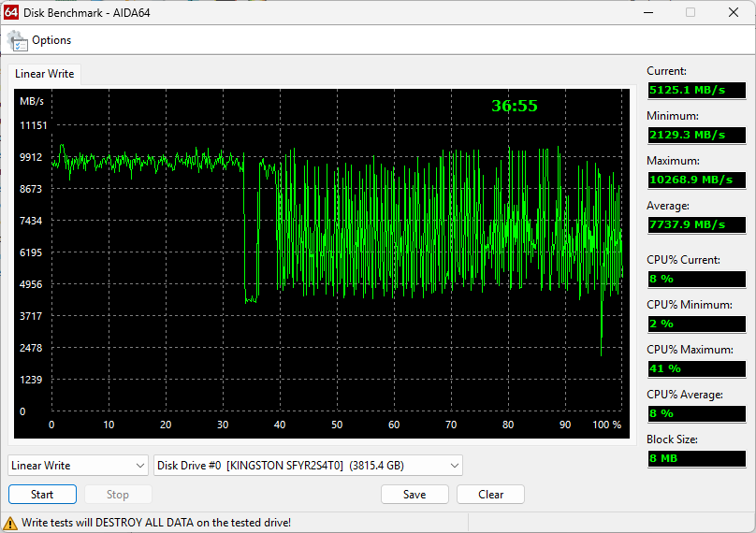
Task: Click the 11151 y-axis label
Action: click(34, 125)
